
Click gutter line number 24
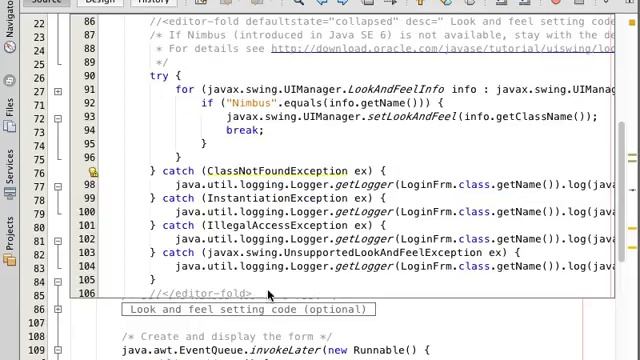point(39,51)
